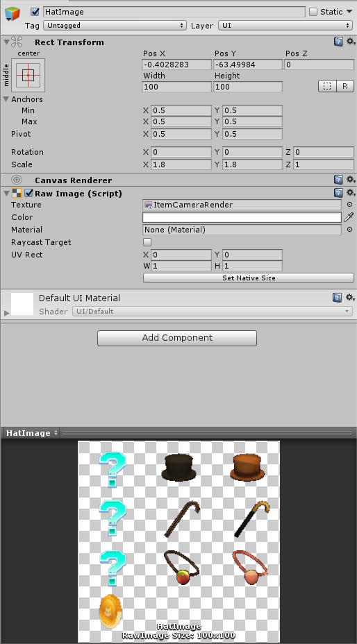This screenshot has height=644, width=357.
Task: Open the Static flags dropdown arrow
Action: (349, 12)
